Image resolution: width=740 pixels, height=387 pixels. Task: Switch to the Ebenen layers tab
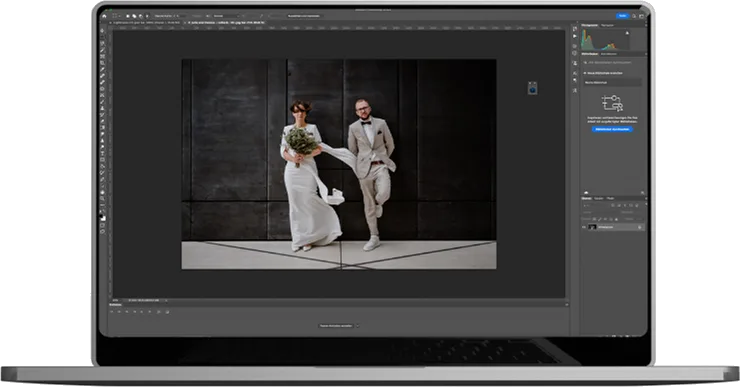coord(587,198)
